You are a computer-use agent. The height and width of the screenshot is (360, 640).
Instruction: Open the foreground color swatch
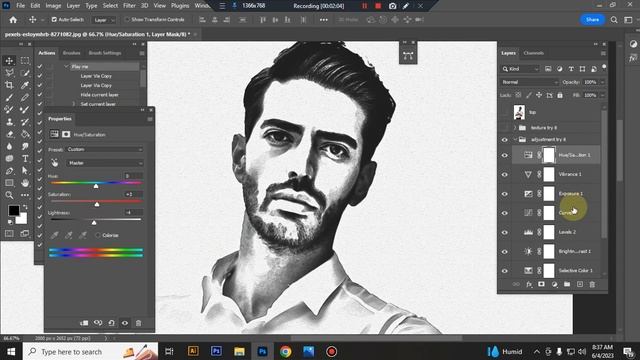14,211
